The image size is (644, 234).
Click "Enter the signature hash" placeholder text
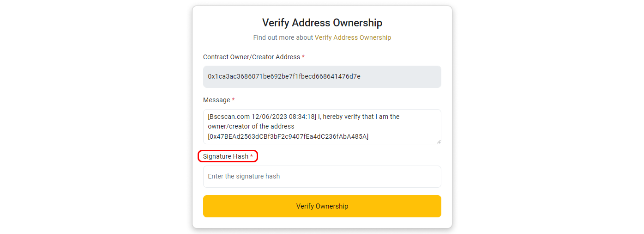(x=244, y=177)
